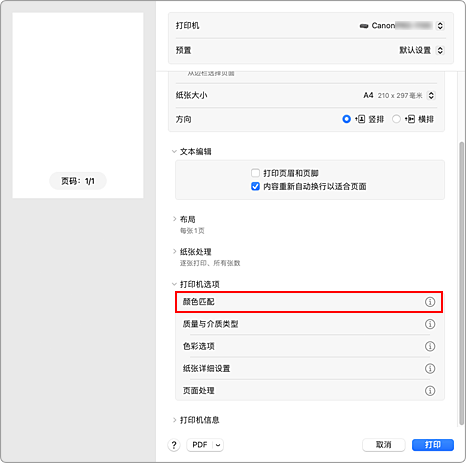
Task: Click the 取消 cancel button
Action: click(383, 445)
